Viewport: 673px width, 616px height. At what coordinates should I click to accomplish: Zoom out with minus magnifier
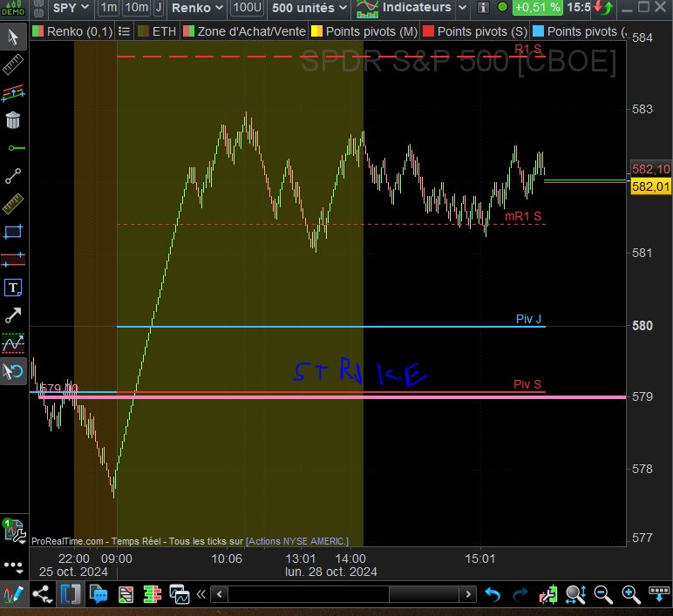click(603, 594)
